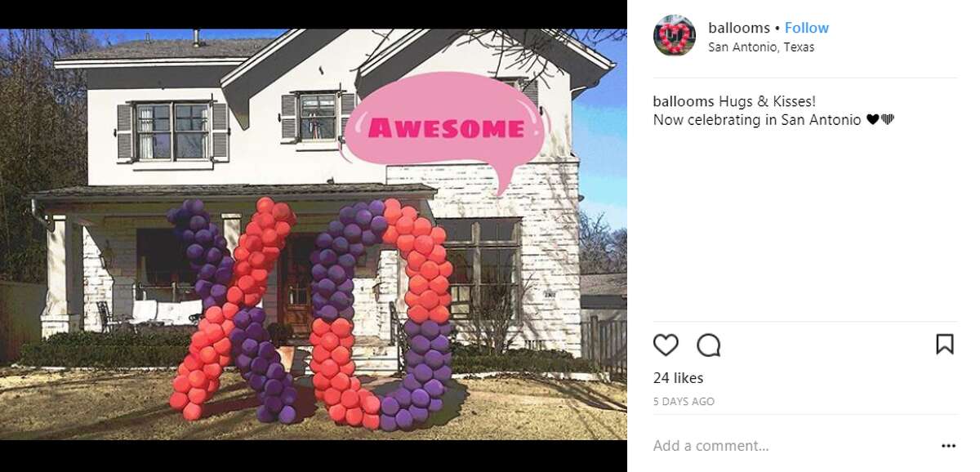Open the 5 DAYS AGO timestamp

click(684, 402)
